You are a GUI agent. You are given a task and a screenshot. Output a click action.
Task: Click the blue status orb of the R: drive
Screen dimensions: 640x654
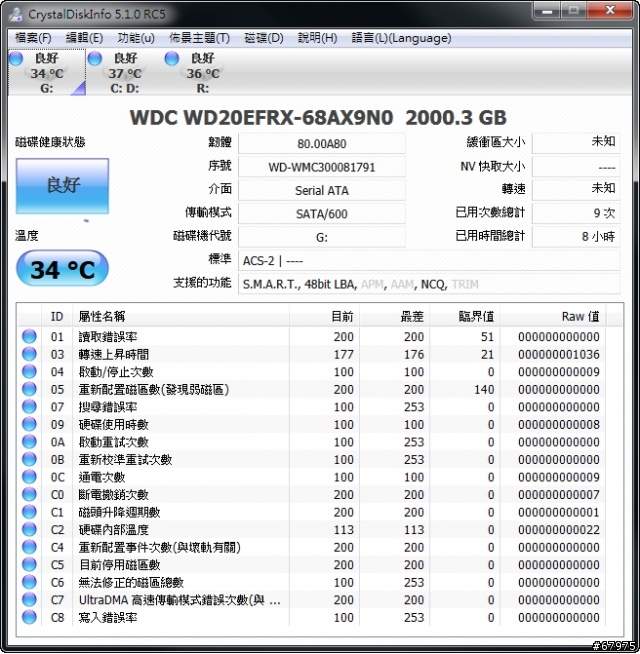point(171,59)
